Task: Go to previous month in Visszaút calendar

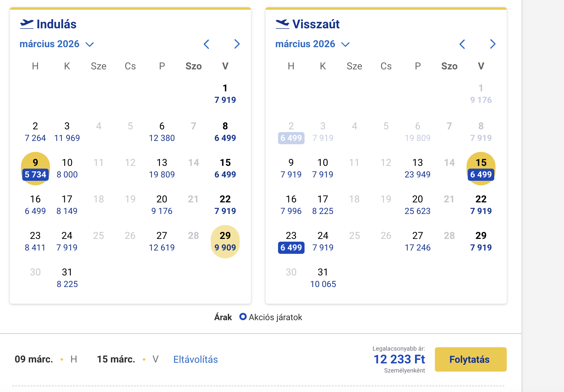Action: pos(462,44)
